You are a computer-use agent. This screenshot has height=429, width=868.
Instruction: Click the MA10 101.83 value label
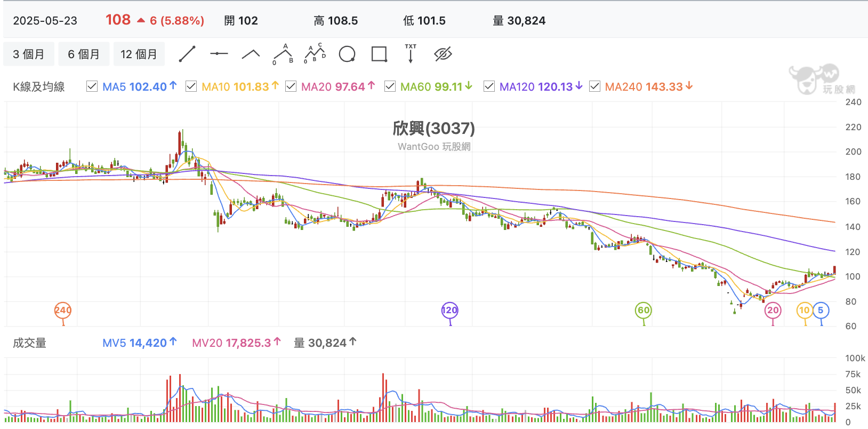coord(240,86)
